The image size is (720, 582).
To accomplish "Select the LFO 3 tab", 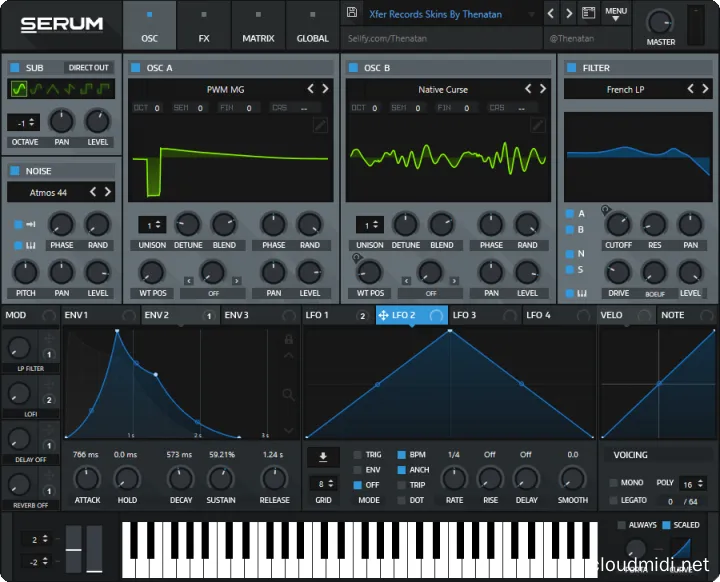I will (465, 315).
